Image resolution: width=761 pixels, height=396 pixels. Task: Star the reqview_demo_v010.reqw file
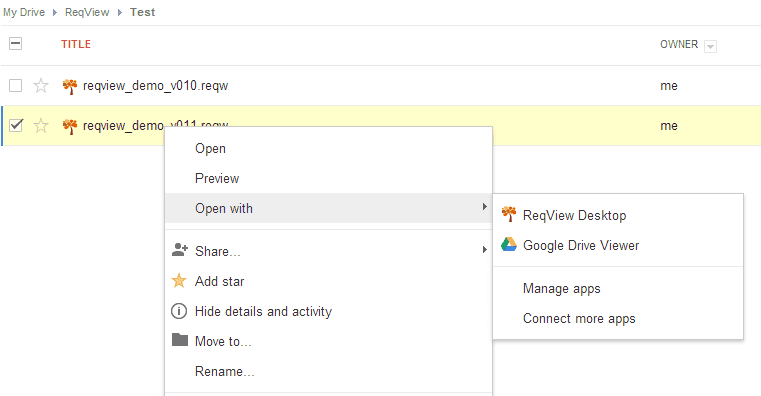point(41,86)
